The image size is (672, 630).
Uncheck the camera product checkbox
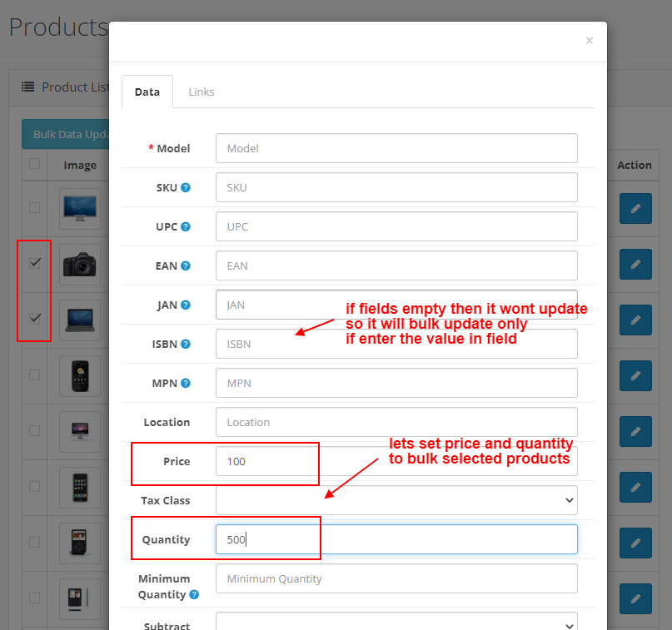(35, 263)
